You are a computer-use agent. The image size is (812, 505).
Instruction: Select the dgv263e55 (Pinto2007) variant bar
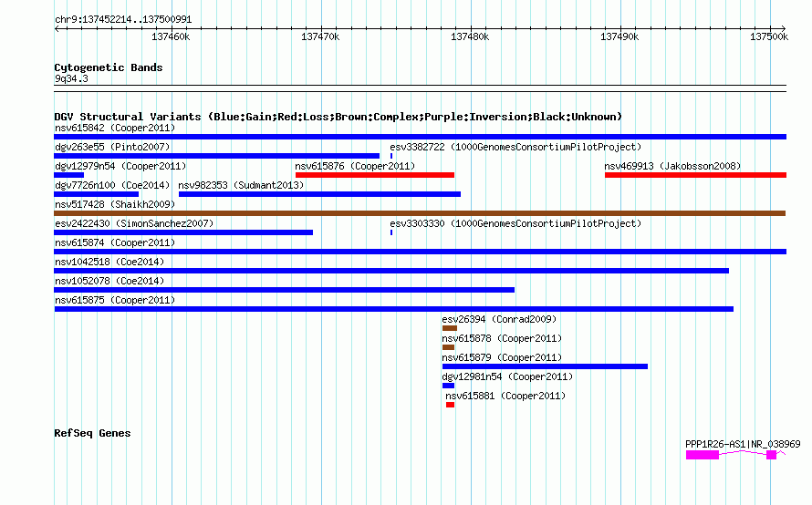point(216,156)
